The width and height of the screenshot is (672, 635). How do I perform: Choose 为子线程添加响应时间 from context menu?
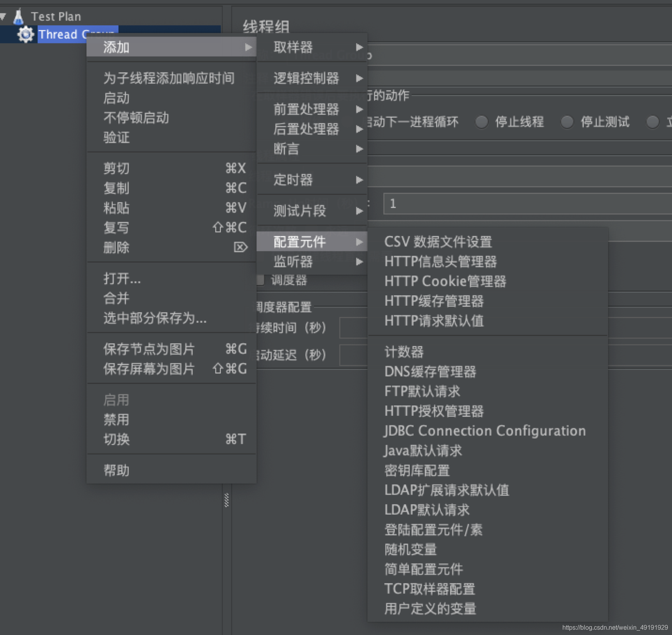point(171,78)
